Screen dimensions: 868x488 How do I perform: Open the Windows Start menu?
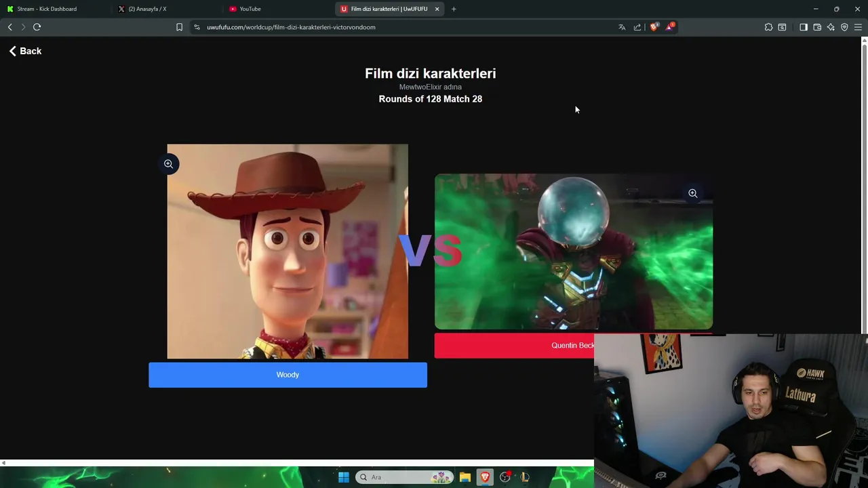344,477
